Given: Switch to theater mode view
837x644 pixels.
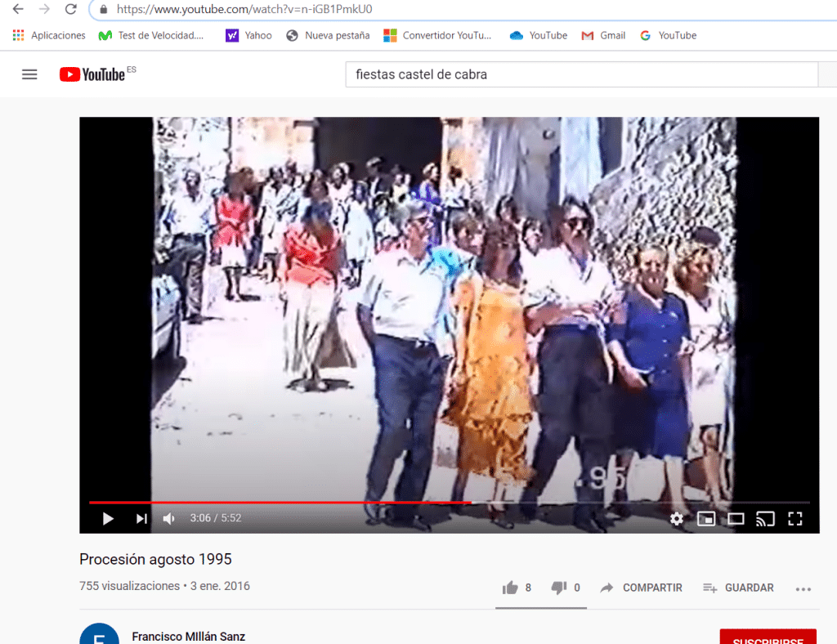Looking at the screenshot, I should coord(736,519).
